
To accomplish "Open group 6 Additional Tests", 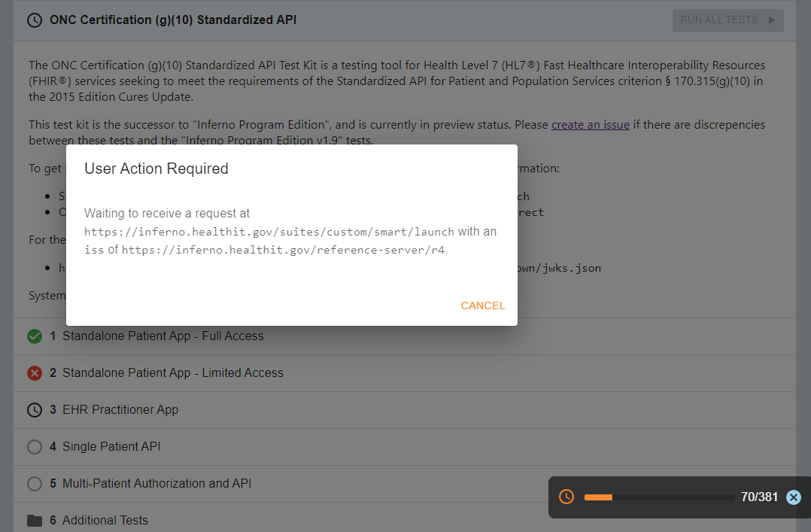I will point(405,518).
